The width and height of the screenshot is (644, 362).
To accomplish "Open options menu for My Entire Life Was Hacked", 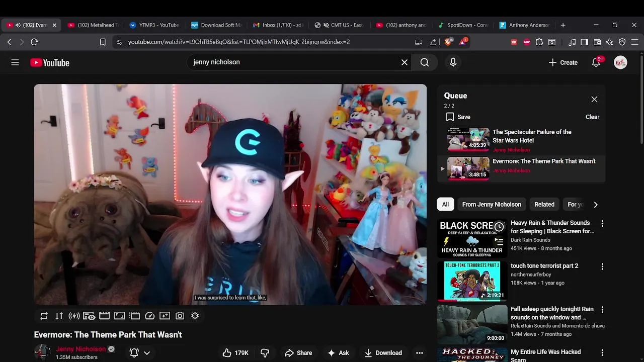I will (602, 352).
